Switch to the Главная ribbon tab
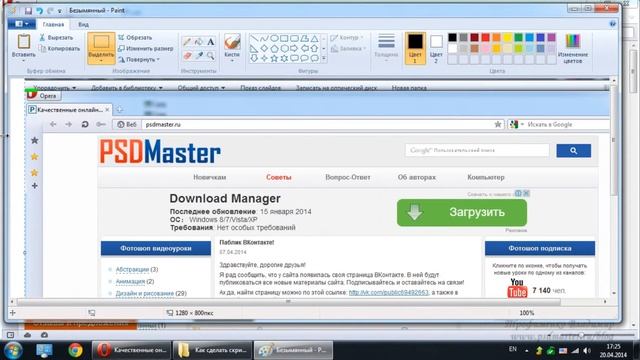The image size is (640, 360). (x=53, y=24)
